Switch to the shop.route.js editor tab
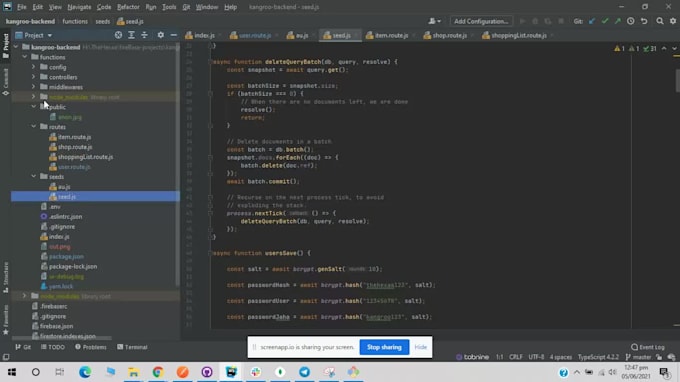Image resolution: width=680 pixels, height=382 pixels. (449, 36)
